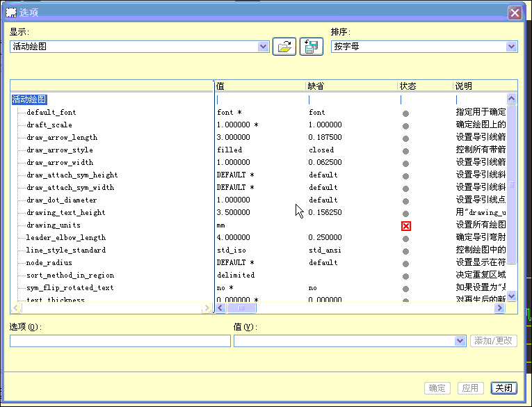This screenshot has width=532, height=407.
Task: Click the default value 'closed'
Action: tap(321, 150)
